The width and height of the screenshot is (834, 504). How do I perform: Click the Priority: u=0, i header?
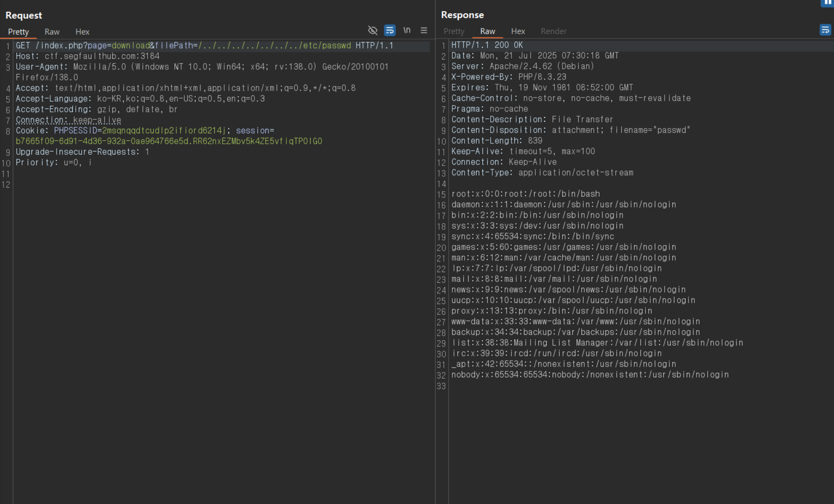pyautogui.click(x=54, y=162)
